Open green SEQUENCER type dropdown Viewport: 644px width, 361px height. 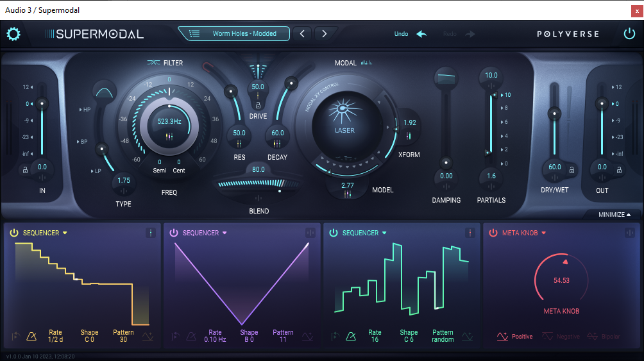click(365, 233)
